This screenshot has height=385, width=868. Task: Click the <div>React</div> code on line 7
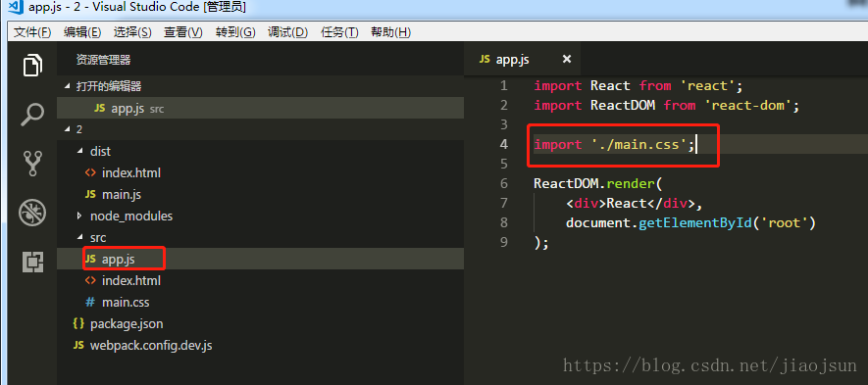[631, 203]
